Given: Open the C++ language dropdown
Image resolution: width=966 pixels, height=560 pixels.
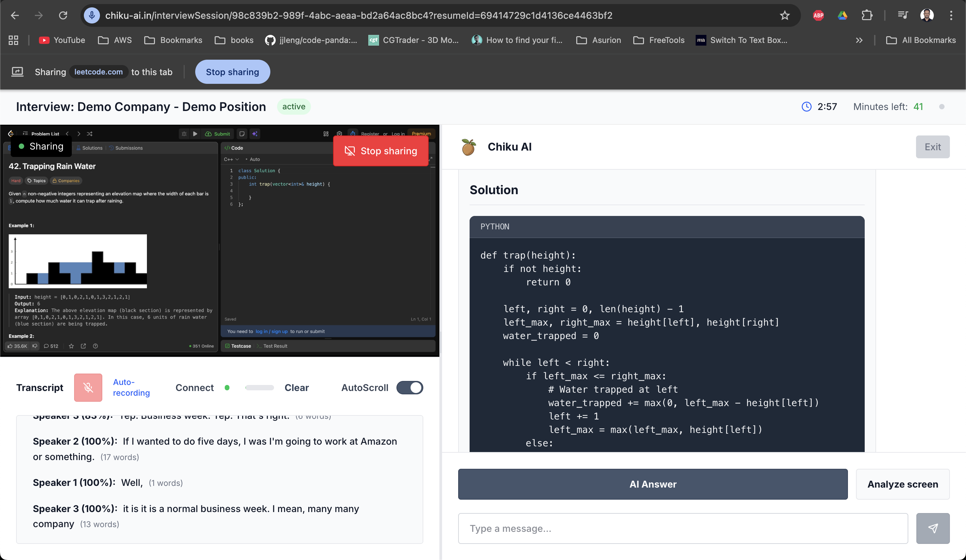Looking at the screenshot, I should (x=230, y=159).
